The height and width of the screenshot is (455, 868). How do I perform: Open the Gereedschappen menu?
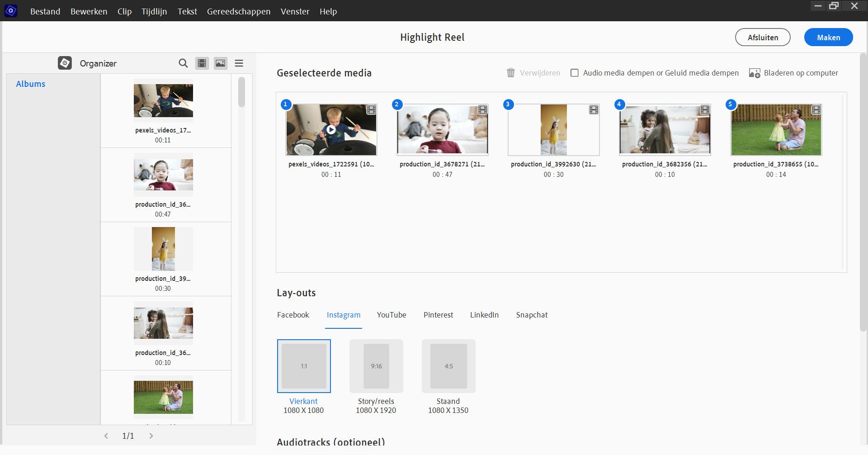239,11
